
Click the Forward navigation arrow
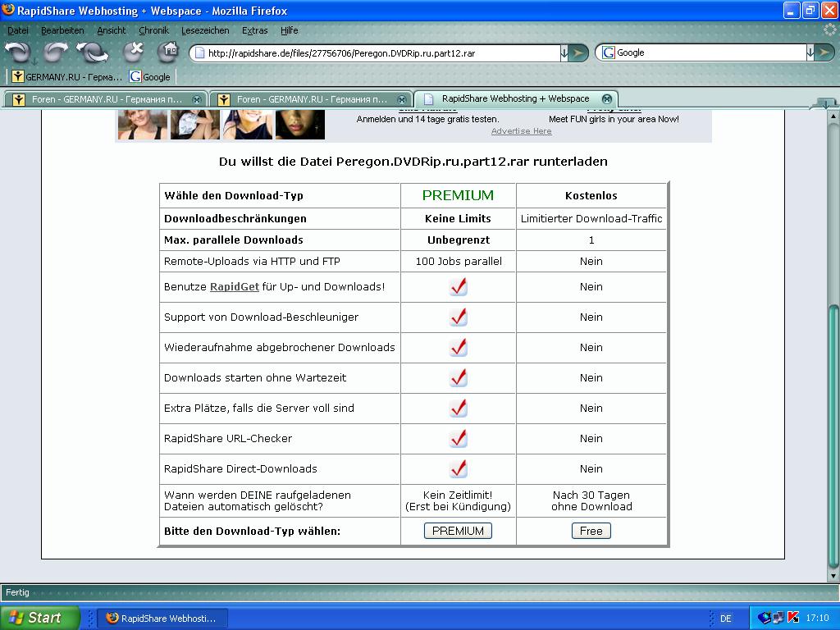click(56, 52)
